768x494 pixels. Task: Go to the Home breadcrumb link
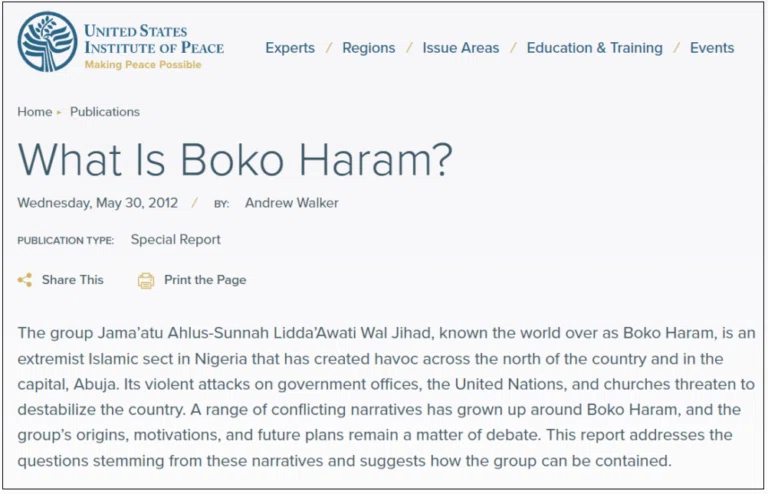tap(34, 112)
